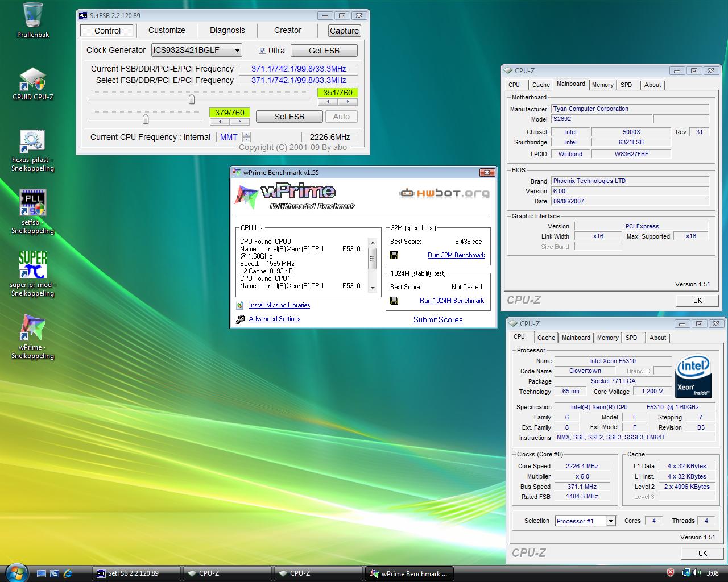
Task: Click the MMT field in SetFSB
Action: [x=229, y=137]
